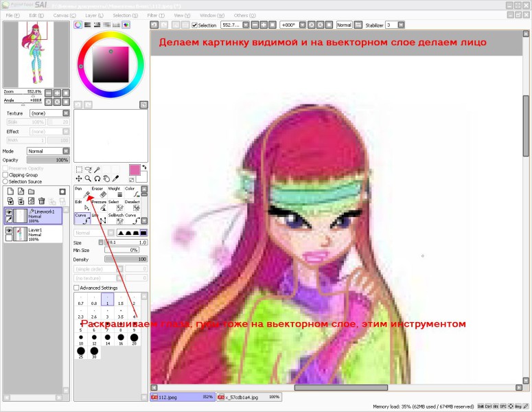532x412 pixels.
Task: Choose brush size 20 preset
Action: coord(134,339)
